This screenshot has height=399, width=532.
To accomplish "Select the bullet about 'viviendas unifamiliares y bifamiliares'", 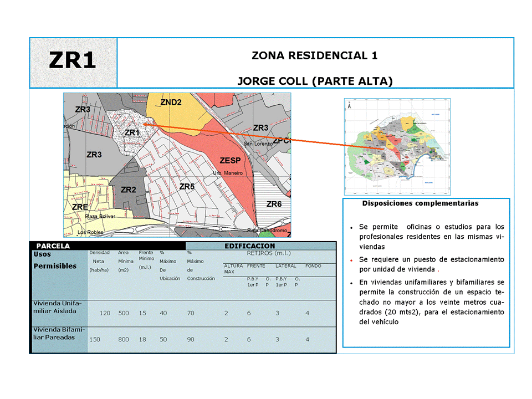I will [432, 302].
